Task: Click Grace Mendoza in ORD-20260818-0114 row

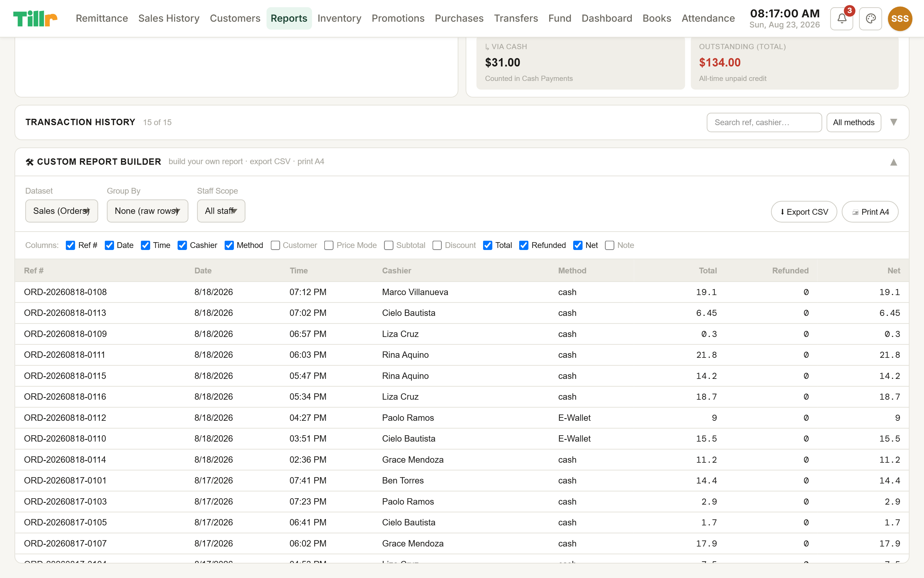Action: [x=413, y=460]
